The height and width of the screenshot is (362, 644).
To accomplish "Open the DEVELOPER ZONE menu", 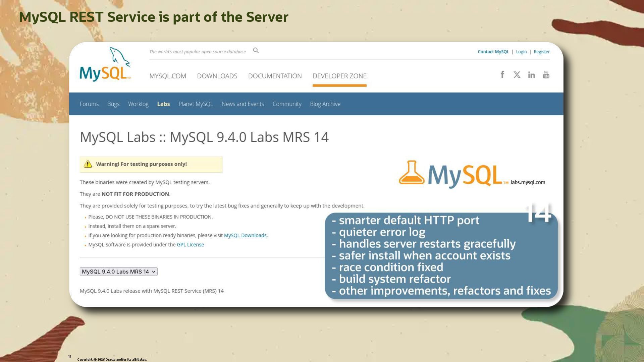I will point(339,76).
